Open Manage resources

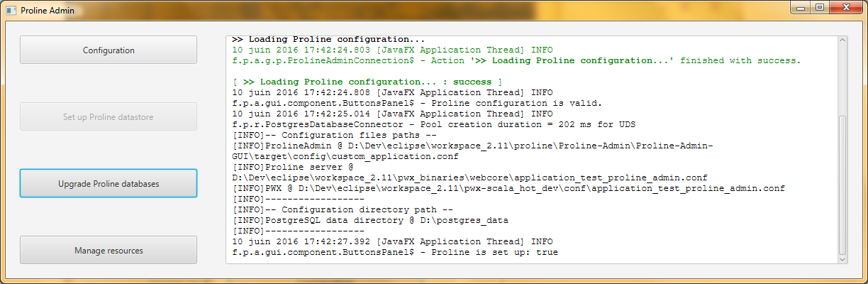pos(108,251)
